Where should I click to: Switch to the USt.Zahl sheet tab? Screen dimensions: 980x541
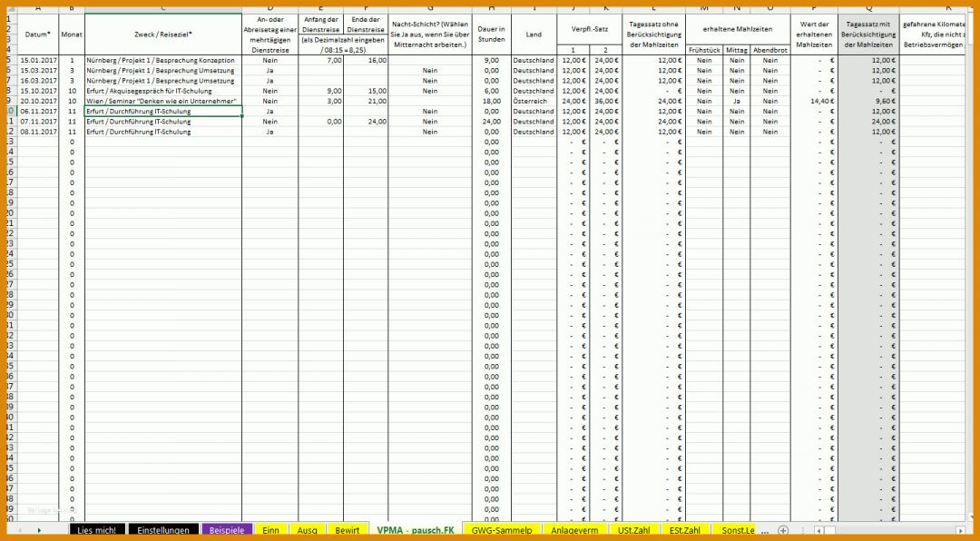[633, 530]
